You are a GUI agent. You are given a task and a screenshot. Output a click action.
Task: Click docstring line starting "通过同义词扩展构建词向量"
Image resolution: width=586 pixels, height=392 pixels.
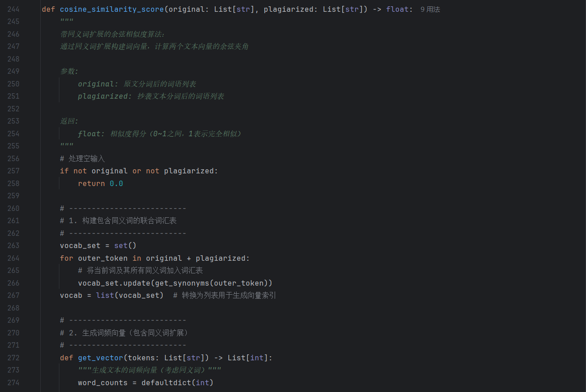154,46
